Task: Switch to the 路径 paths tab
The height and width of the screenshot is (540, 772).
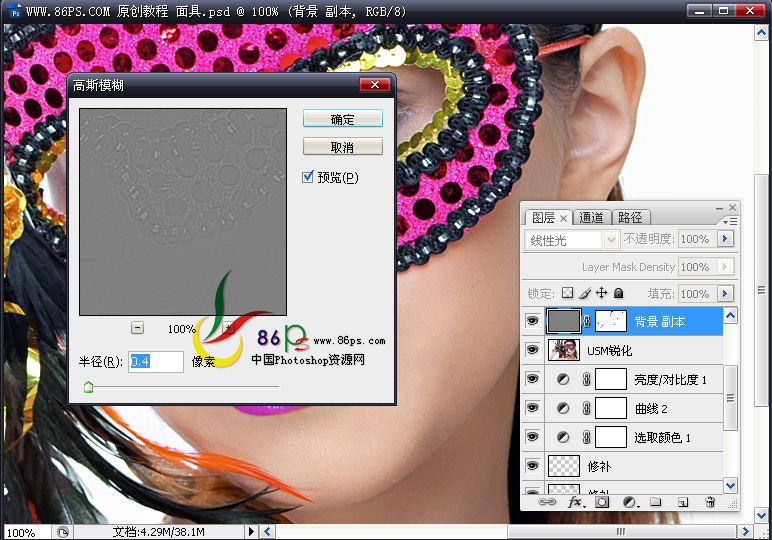Action: [x=630, y=217]
